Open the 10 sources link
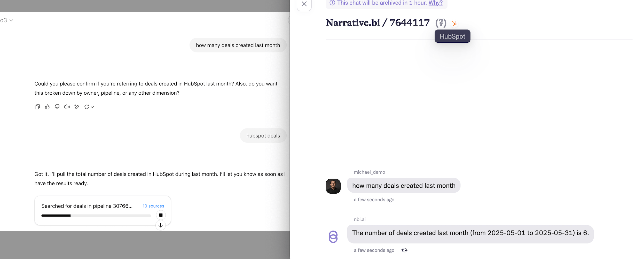This screenshot has width=644, height=259. [x=153, y=206]
